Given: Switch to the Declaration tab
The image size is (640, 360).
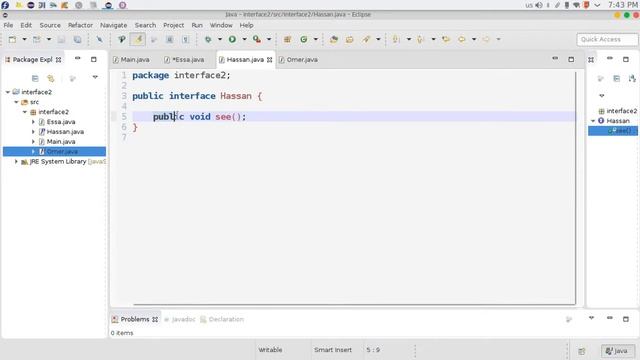Looking at the screenshot, I should tap(222, 319).
